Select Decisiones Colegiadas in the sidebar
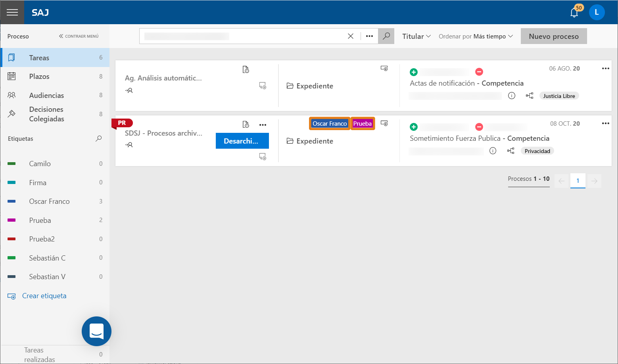 click(55, 114)
